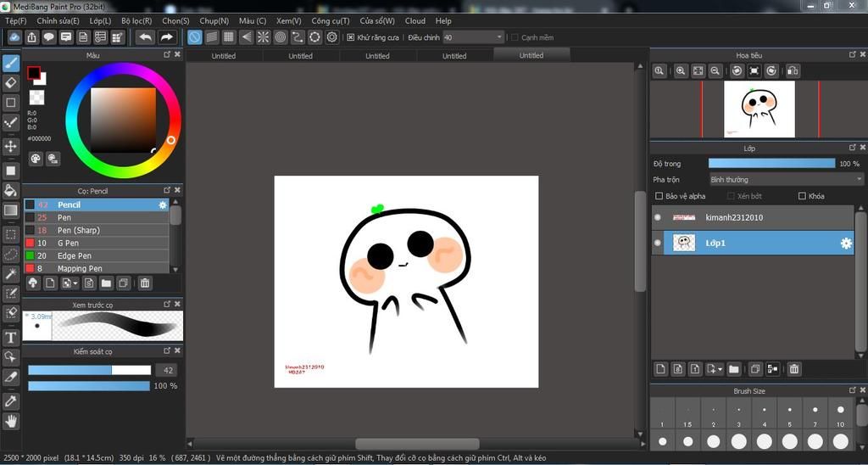The width and height of the screenshot is (868, 465).
Task: Expand the Điều chỉnh value dropdown
Action: click(498, 37)
